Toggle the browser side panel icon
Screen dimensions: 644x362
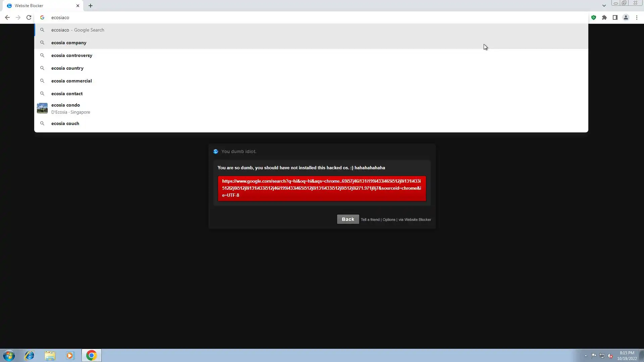pos(615,17)
